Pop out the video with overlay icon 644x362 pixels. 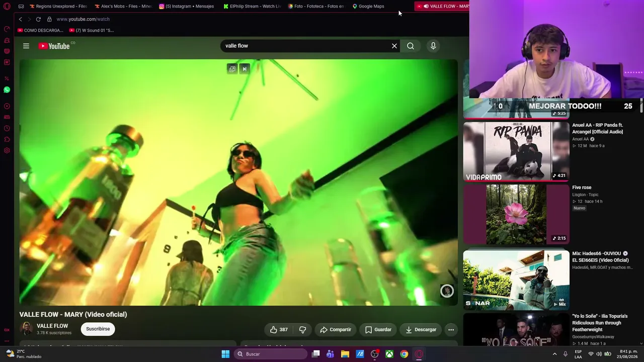click(x=232, y=69)
